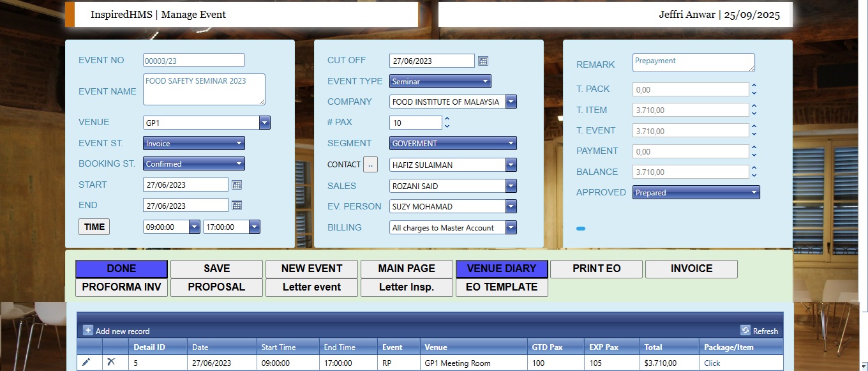The width and height of the screenshot is (868, 371).
Task: Click the edit pencil icon for record 5
Action: [86, 363]
